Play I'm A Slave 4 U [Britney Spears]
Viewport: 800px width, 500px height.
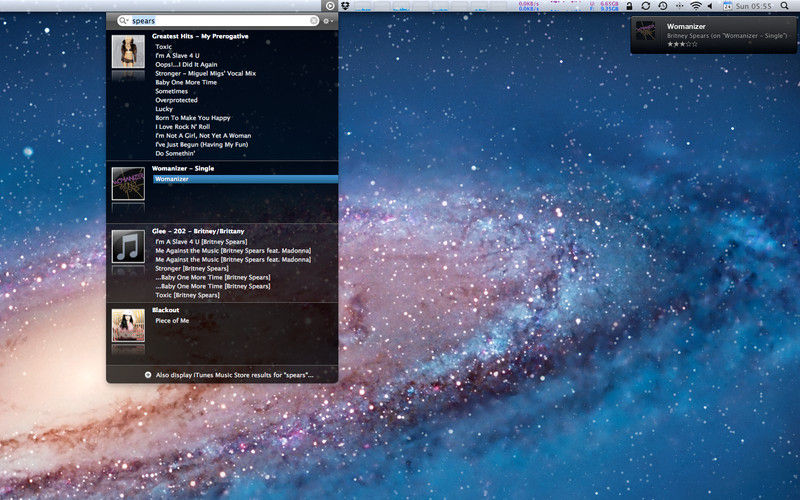[x=201, y=242]
